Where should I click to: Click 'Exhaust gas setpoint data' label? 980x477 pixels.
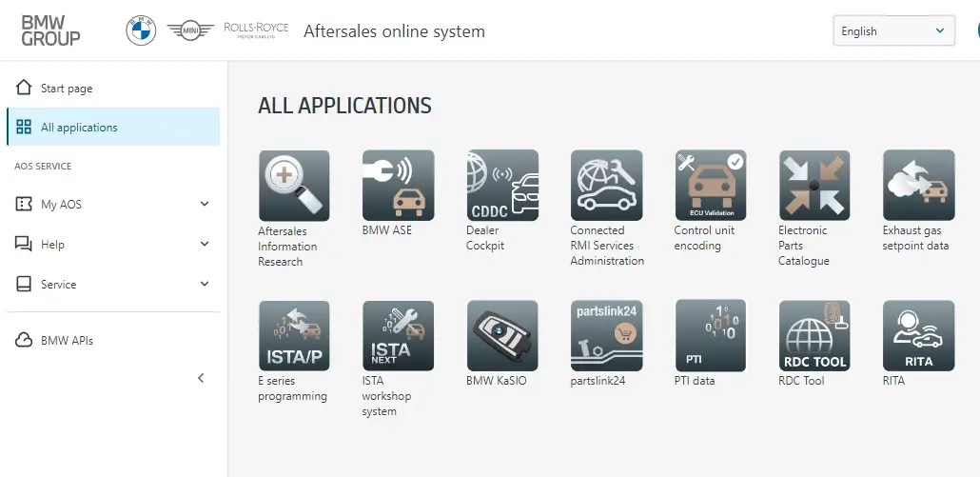pyautogui.click(x=915, y=238)
